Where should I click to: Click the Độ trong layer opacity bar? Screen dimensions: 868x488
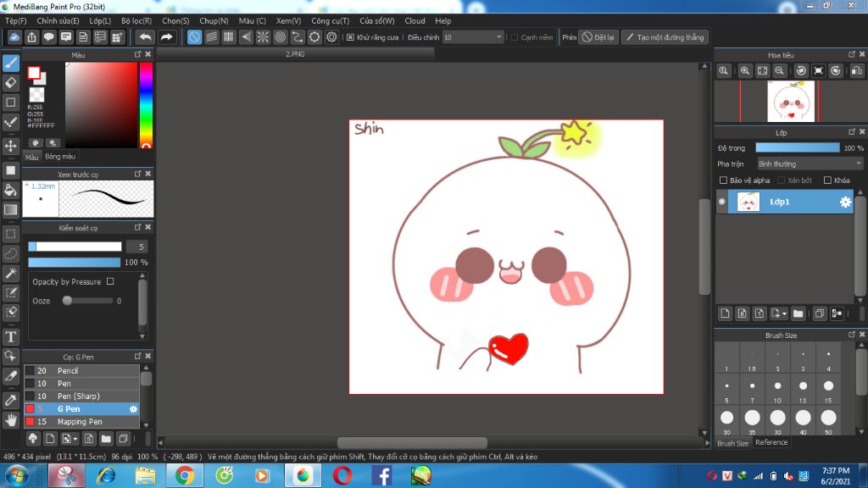pos(798,147)
